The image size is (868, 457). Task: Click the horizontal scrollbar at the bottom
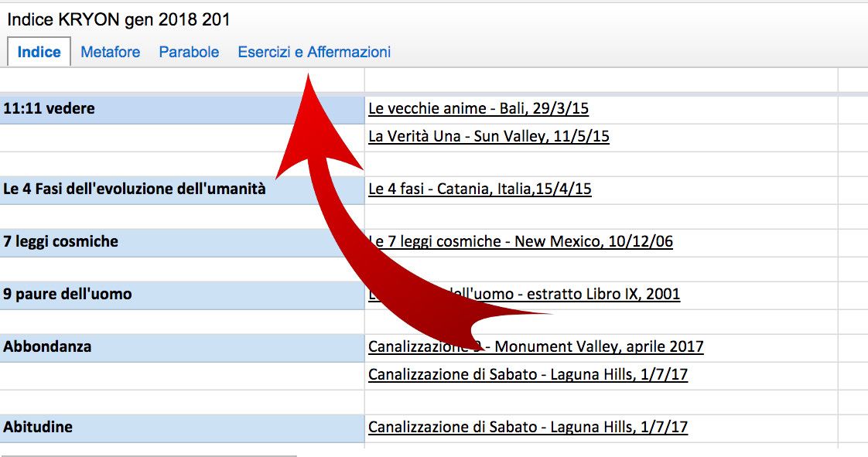(x=149, y=455)
